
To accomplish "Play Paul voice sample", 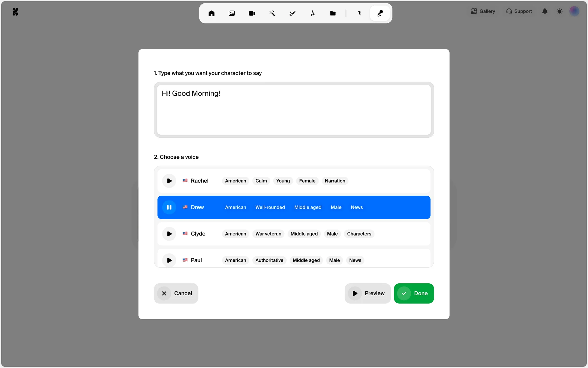I will (x=169, y=260).
